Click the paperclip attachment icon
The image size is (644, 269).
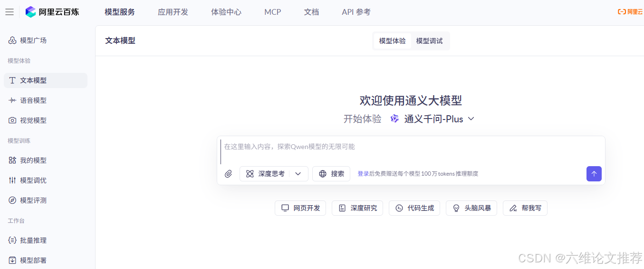pyautogui.click(x=228, y=174)
